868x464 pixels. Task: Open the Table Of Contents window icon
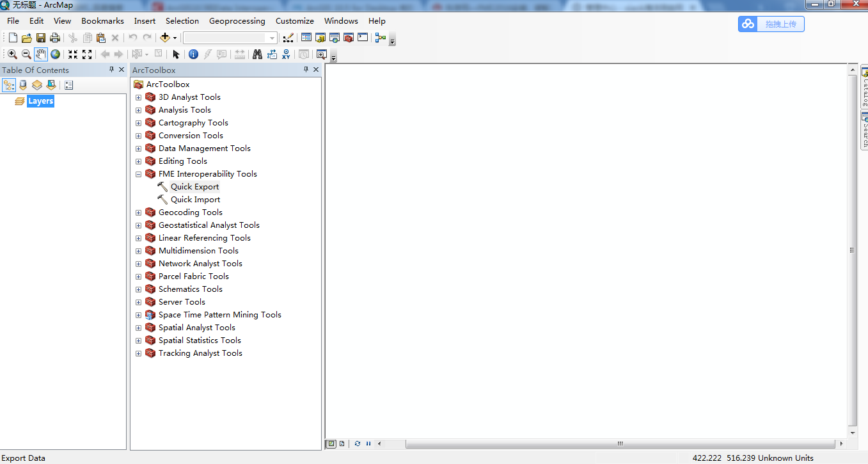click(306, 38)
